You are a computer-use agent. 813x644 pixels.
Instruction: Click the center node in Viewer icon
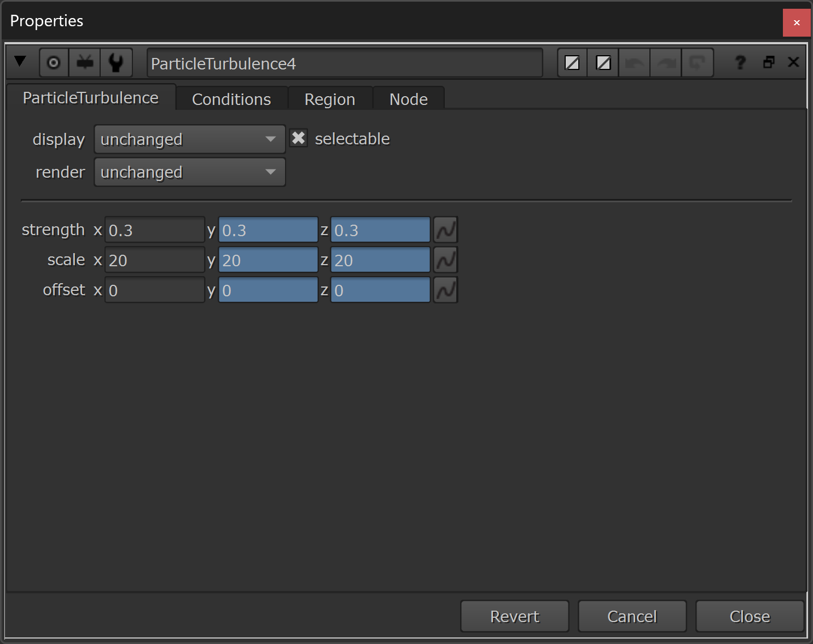[85, 63]
